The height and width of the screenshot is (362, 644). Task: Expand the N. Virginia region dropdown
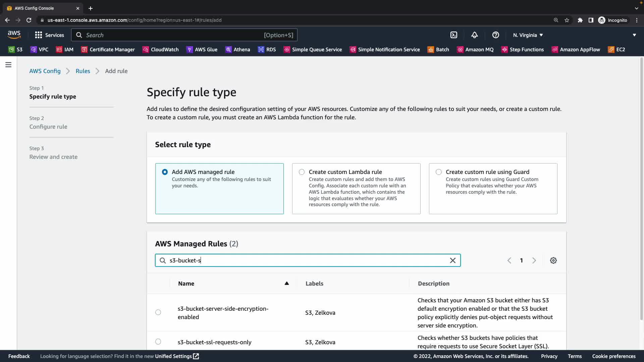pos(528,35)
